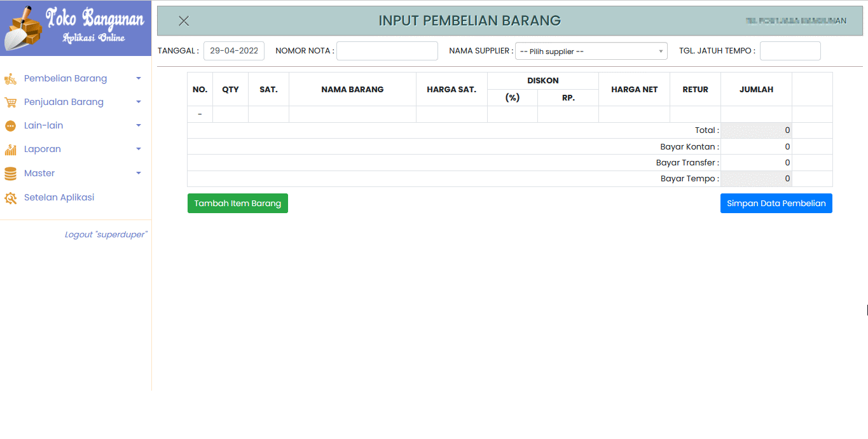868x439 pixels.
Task: Click the Logout "superduper" link
Action: click(x=106, y=235)
